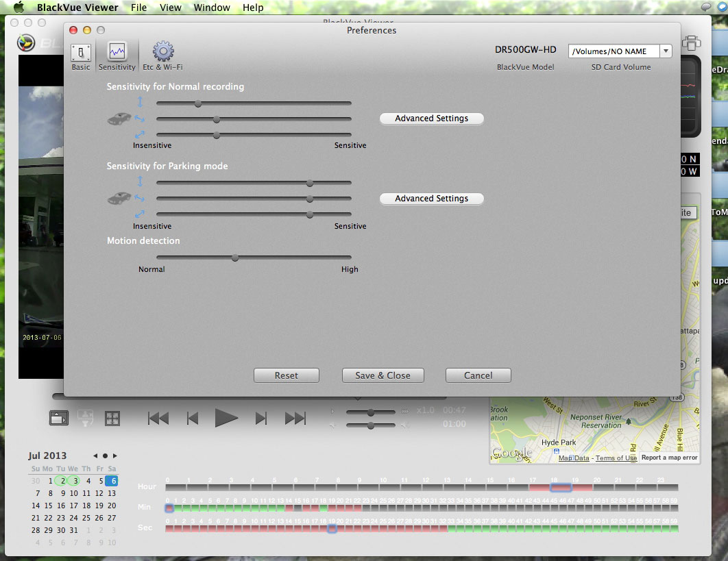
Task: Click the car icon under Parking mode
Action: pos(119,199)
